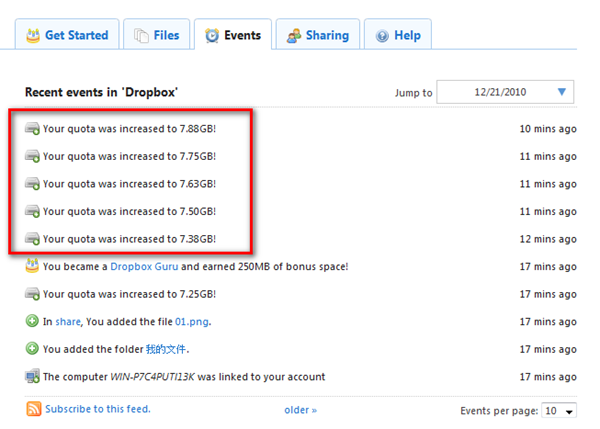Click Subscribe to this feed link
Viewport: 600px width, 429px height.
[x=98, y=409]
